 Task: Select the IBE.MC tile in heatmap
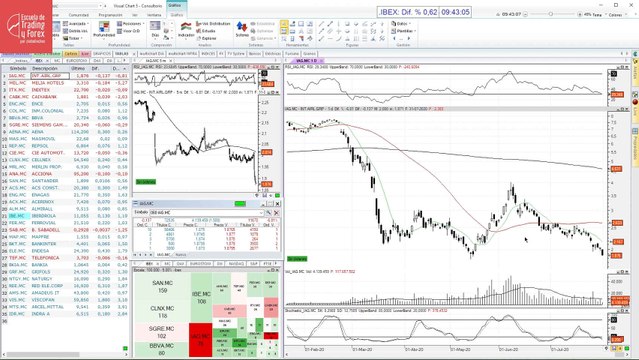point(201,298)
